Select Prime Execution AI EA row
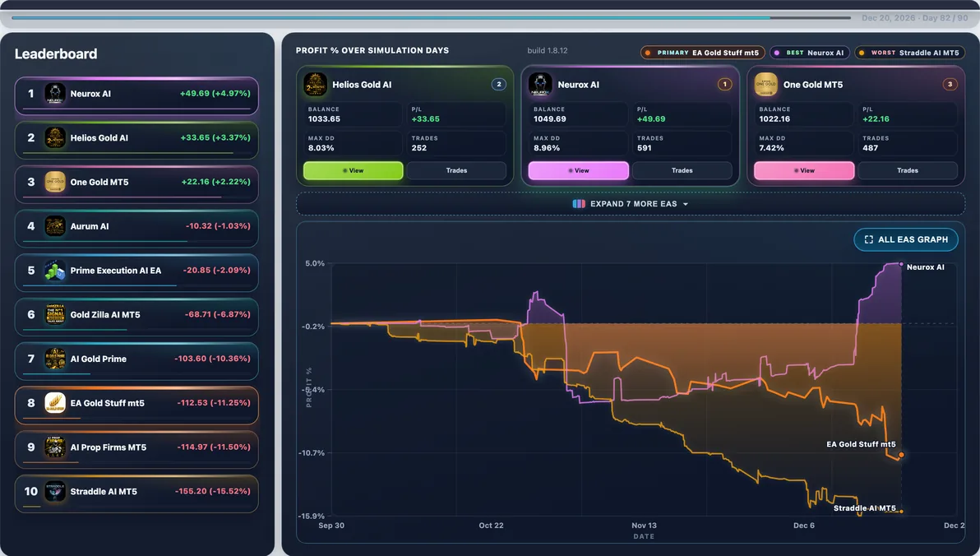This screenshot has height=556, width=980. click(x=136, y=272)
